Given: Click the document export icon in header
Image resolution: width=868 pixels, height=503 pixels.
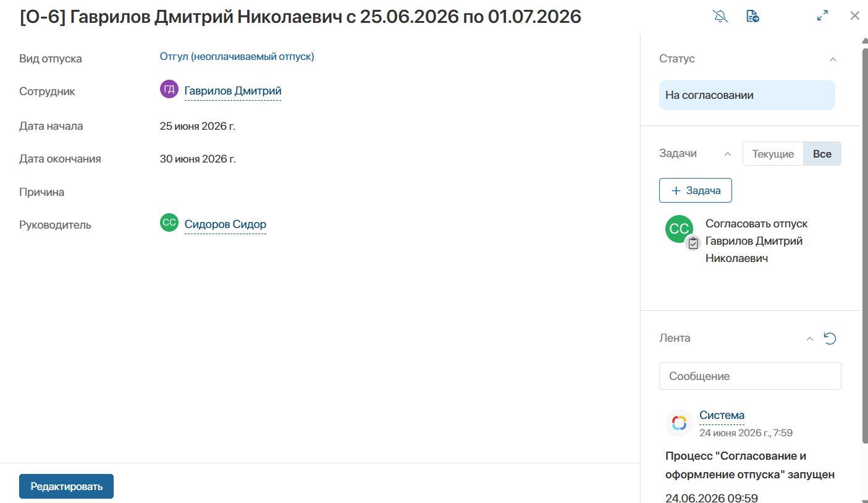Looking at the screenshot, I should (x=752, y=16).
